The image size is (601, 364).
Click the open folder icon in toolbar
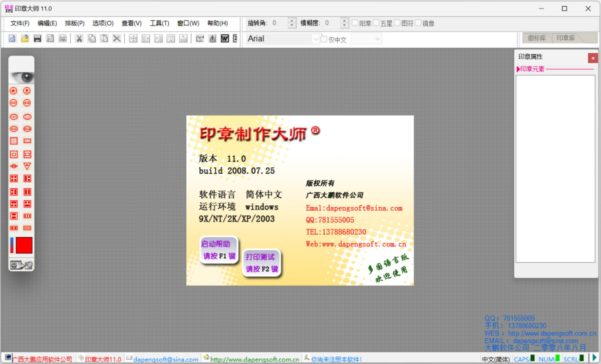pos(25,39)
